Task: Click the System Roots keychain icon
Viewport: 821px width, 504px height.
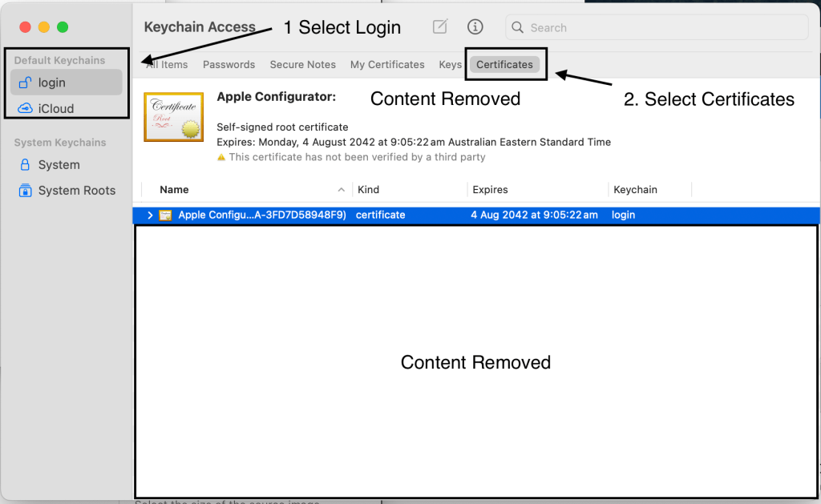Action: point(25,191)
